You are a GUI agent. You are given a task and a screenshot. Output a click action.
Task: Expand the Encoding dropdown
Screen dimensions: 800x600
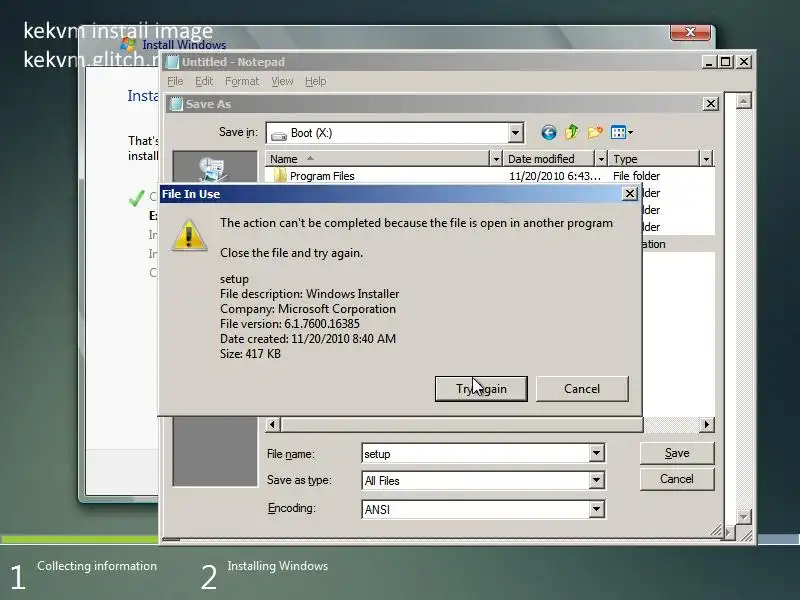pos(596,509)
